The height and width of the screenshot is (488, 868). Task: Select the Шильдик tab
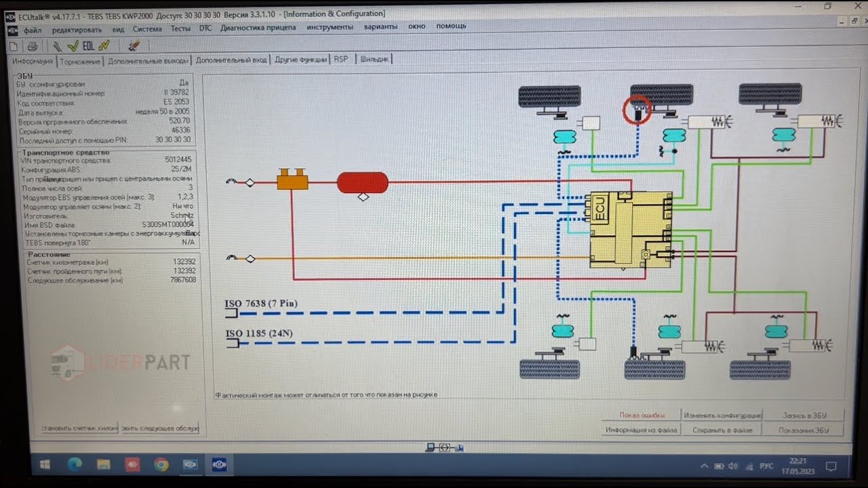coord(374,60)
